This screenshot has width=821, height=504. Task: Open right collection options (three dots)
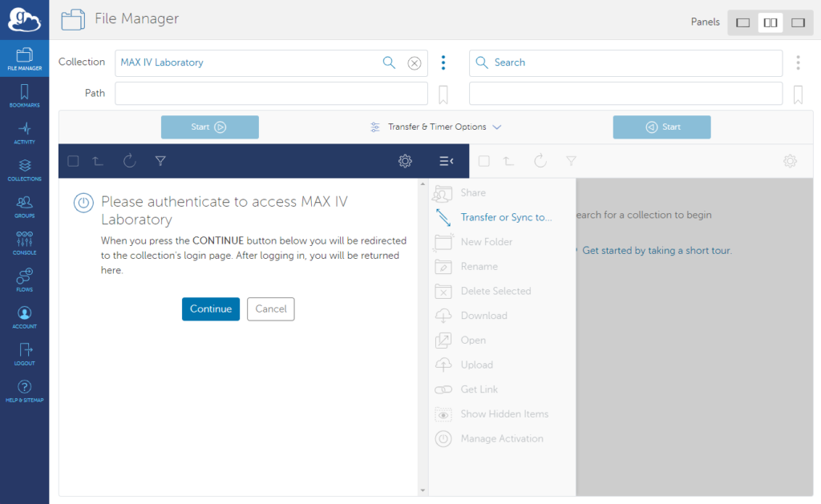(x=798, y=62)
